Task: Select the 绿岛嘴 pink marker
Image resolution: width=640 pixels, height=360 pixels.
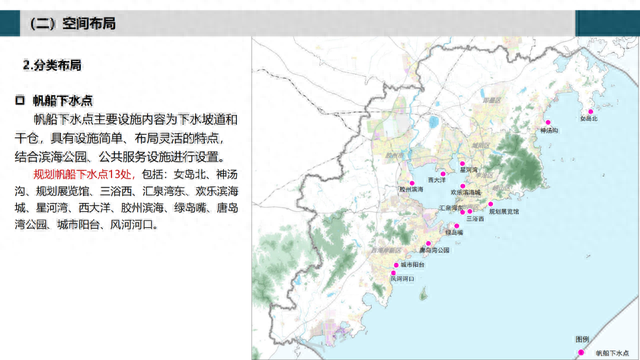Action: pyautogui.click(x=457, y=226)
